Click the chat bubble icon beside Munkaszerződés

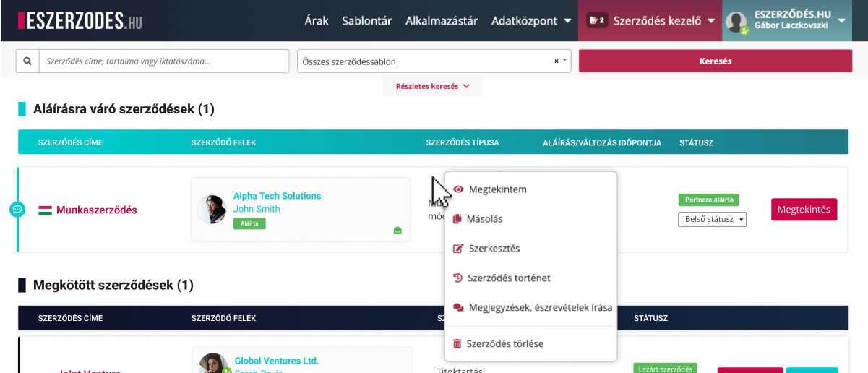click(x=18, y=210)
